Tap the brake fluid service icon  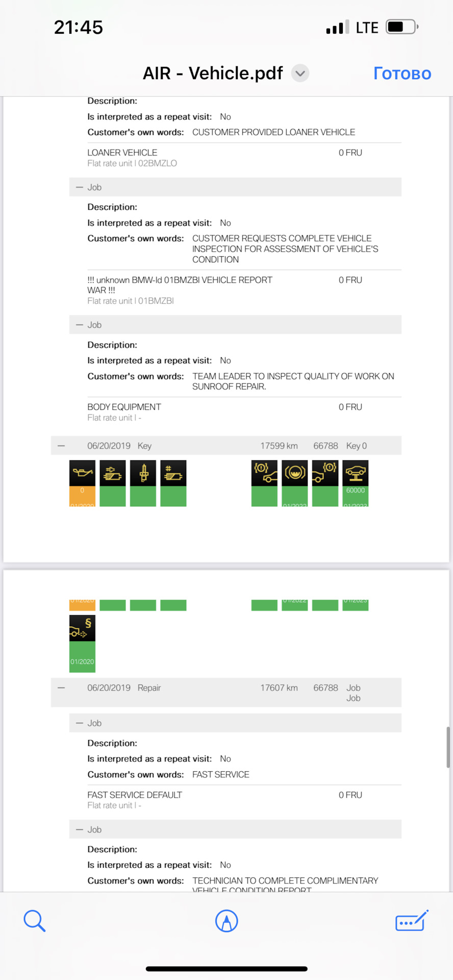coord(295,473)
